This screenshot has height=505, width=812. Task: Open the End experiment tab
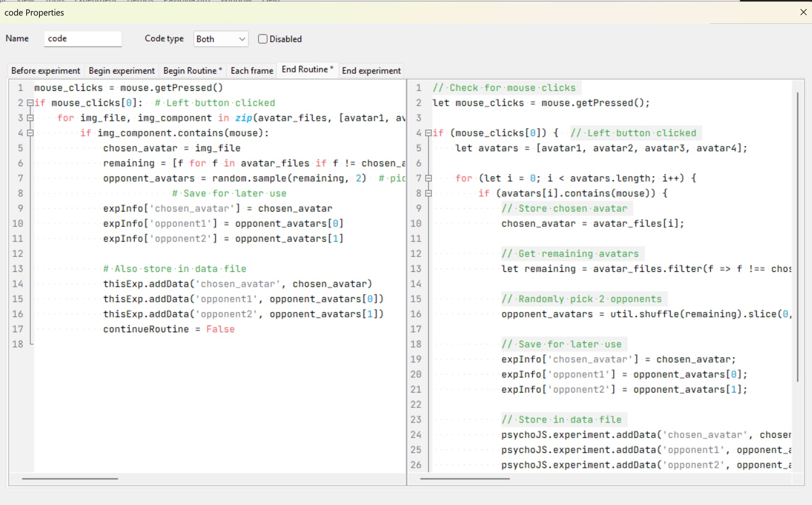[371, 71]
